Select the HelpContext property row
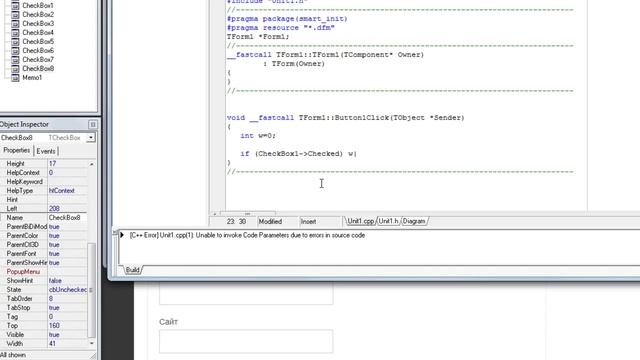This screenshot has height=360, width=640. [x=44, y=173]
